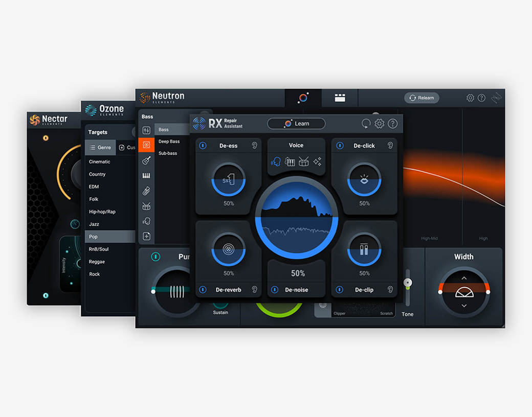Select Genre tab in Ozone Targets
The image size is (532, 417).
click(x=100, y=148)
